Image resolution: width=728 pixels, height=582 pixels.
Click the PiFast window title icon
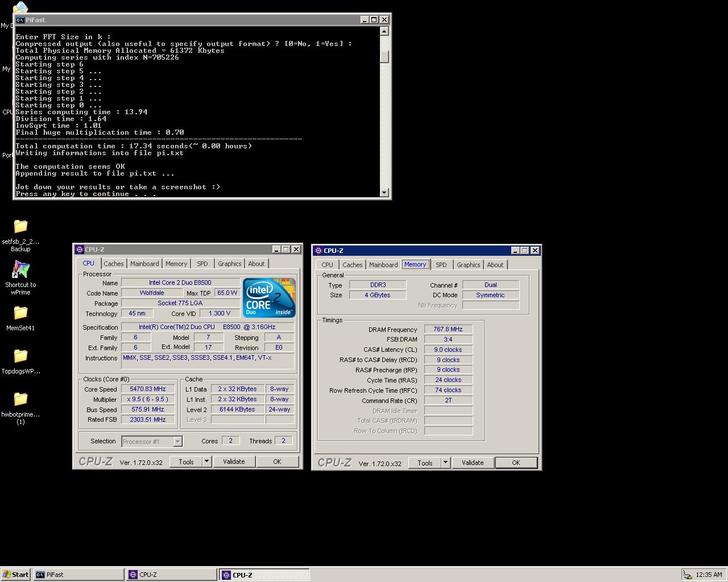point(20,19)
